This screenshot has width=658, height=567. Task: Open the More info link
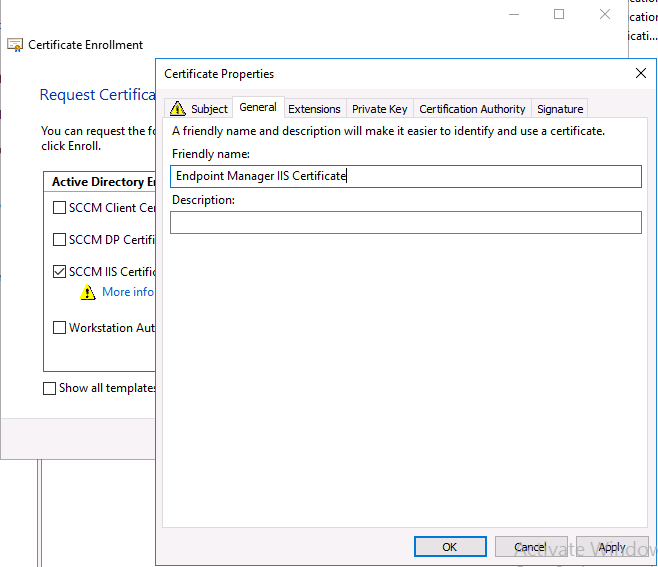point(128,292)
